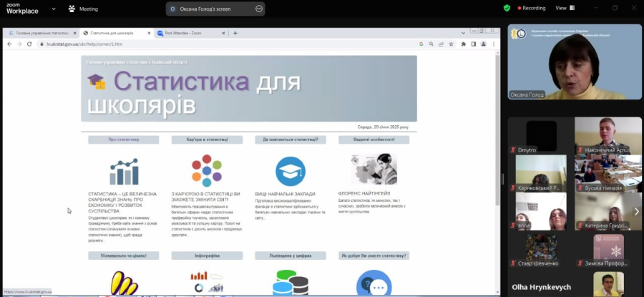Close the Головне управління статистики tab
The image size is (644, 297).
coord(74,33)
